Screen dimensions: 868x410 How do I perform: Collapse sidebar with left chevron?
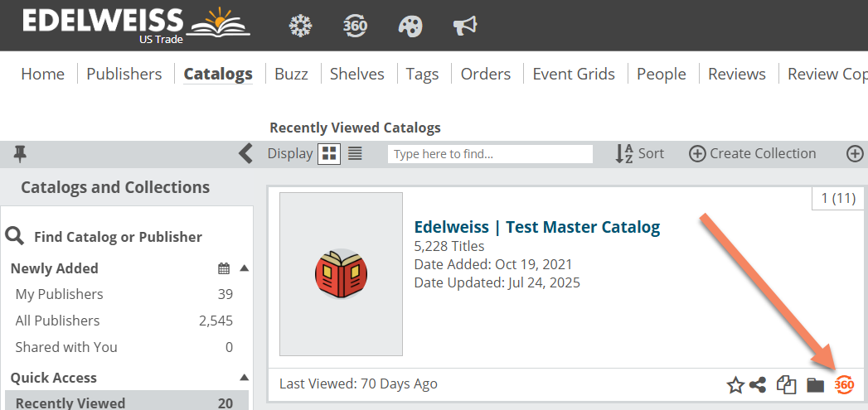tap(245, 153)
